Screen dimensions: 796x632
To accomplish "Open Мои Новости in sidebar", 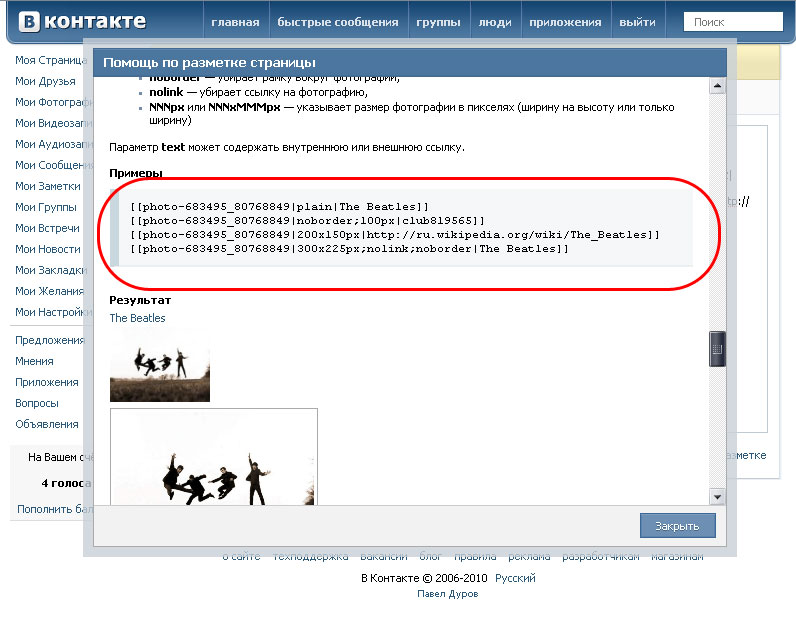I will 48,249.
